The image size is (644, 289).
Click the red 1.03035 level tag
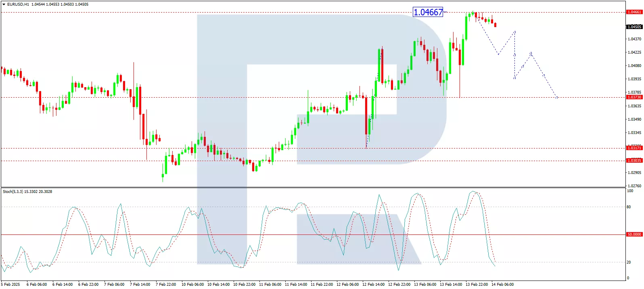[634, 161]
